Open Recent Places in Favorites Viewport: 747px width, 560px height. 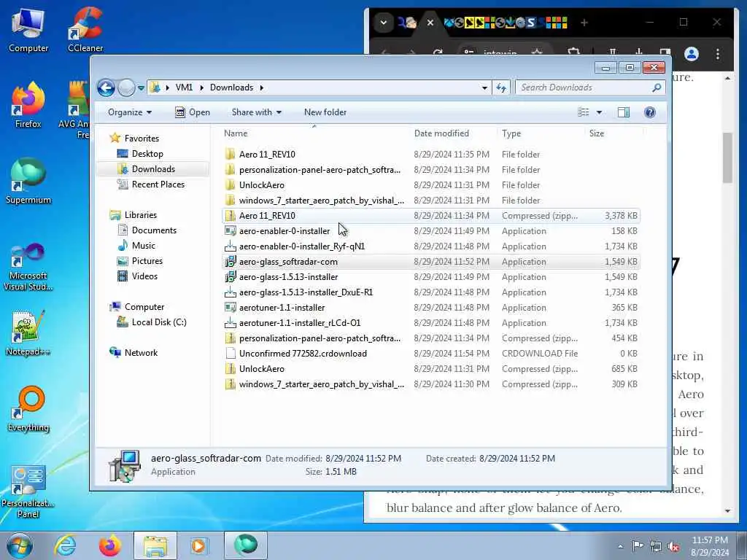[x=158, y=184]
